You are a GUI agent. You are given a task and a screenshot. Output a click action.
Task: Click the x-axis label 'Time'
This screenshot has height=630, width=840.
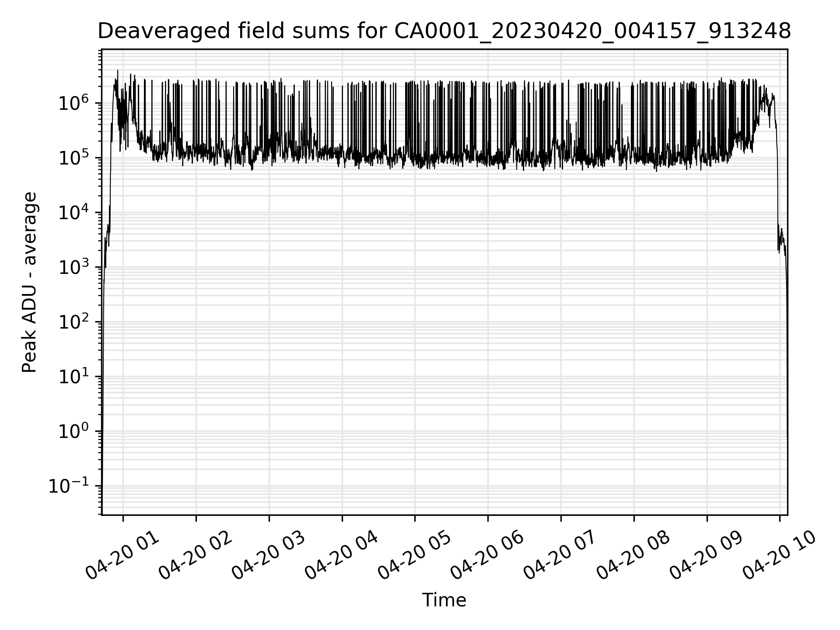coord(444,600)
